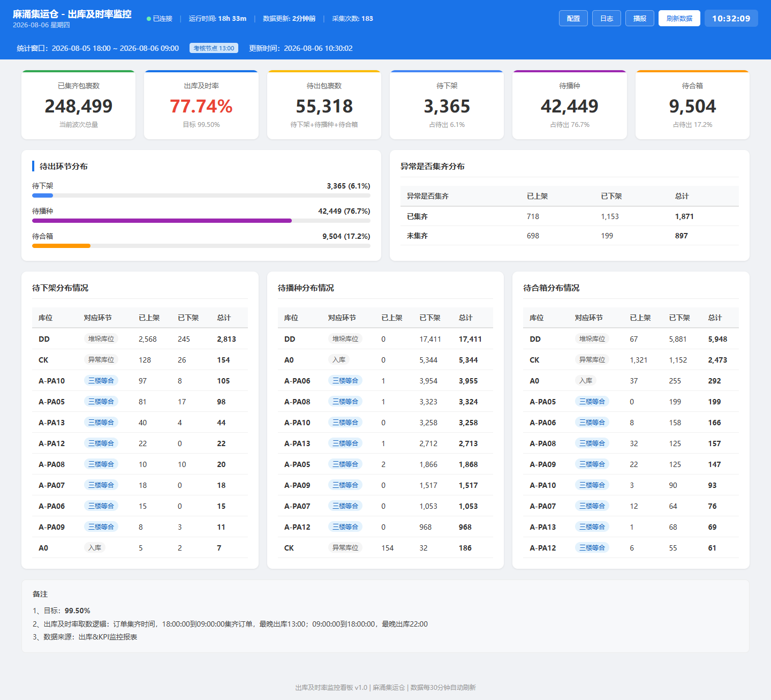Click the 配置 button
The width and height of the screenshot is (771, 700).
pos(573,18)
